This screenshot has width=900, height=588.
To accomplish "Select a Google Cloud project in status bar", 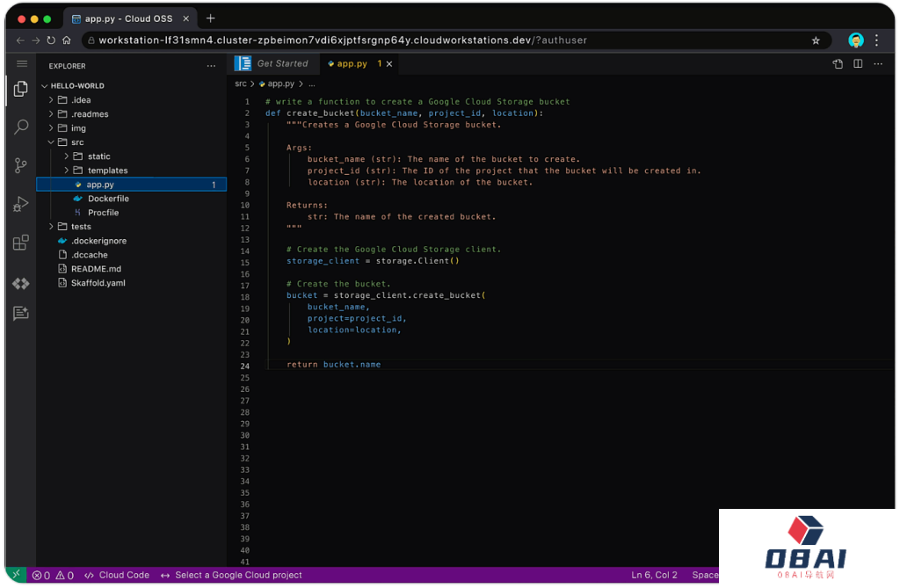I will coord(237,575).
